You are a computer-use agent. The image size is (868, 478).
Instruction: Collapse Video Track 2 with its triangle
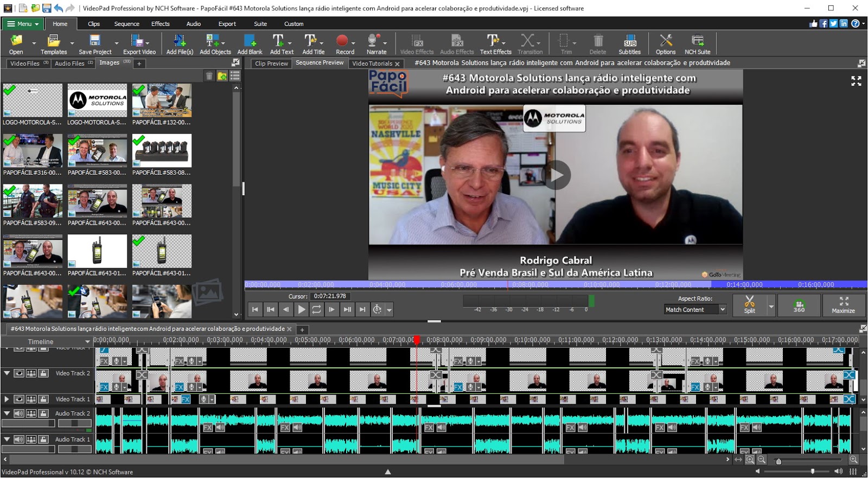[x=7, y=373]
